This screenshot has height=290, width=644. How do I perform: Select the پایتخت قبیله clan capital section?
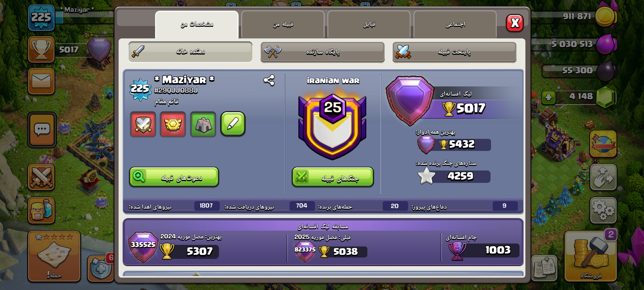(454, 52)
